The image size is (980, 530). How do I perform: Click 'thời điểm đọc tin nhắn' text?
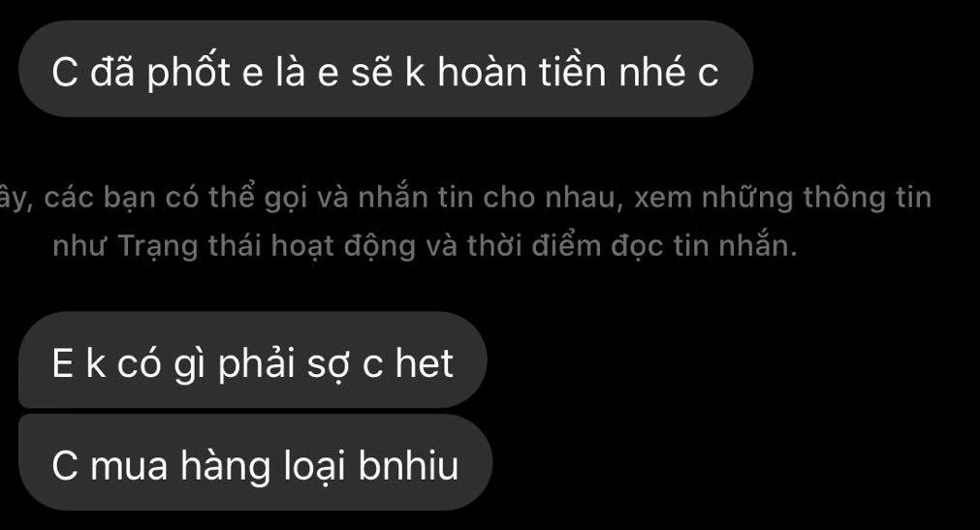[632, 246]
